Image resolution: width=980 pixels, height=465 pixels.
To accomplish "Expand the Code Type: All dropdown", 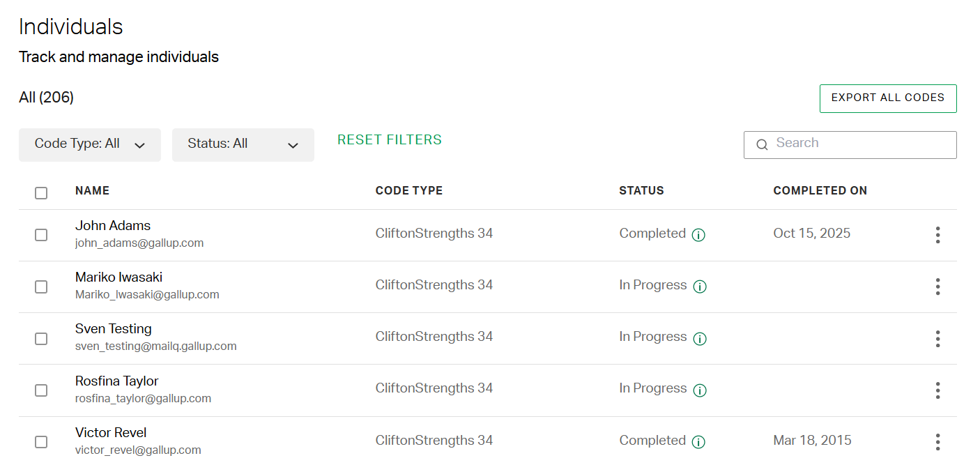I will (x=90, y=145).
